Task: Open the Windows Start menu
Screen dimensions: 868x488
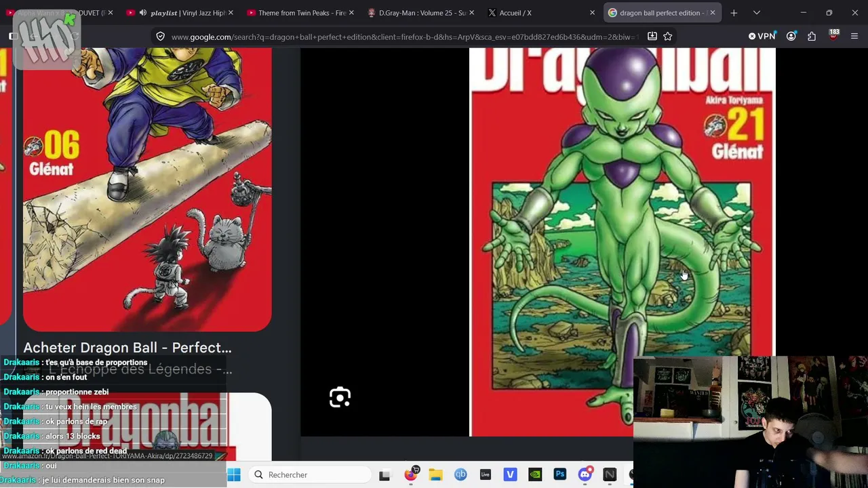Action: click(x=234, y=474)
